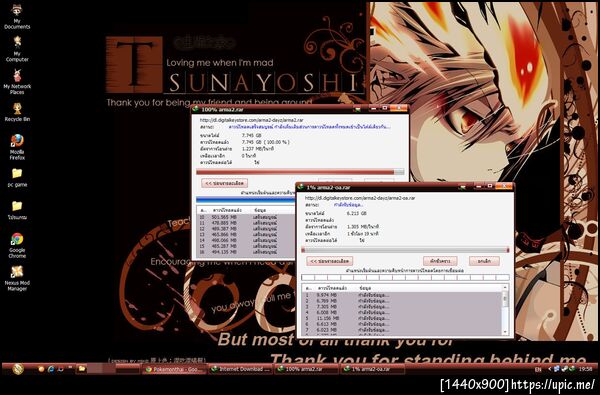Open the My Computer desktop icon

(x=17, y=49)
